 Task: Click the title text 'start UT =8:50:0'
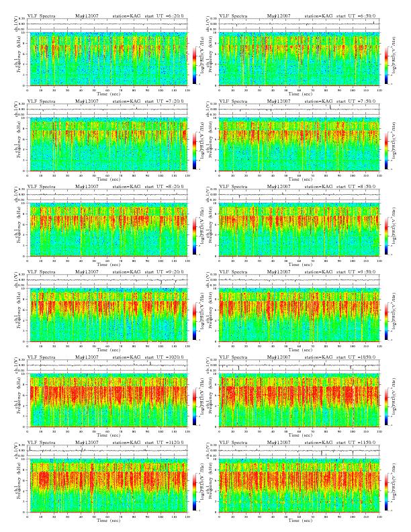click(x=356, y=187)
